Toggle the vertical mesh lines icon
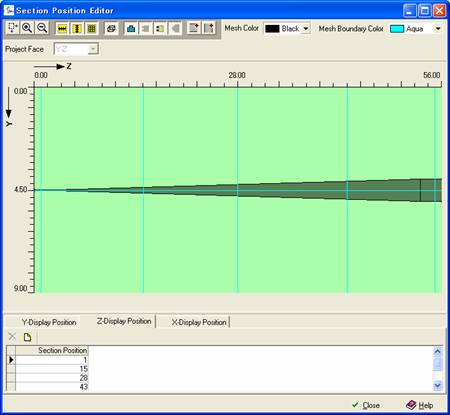450x415 pixels. (x=77, y=29)
